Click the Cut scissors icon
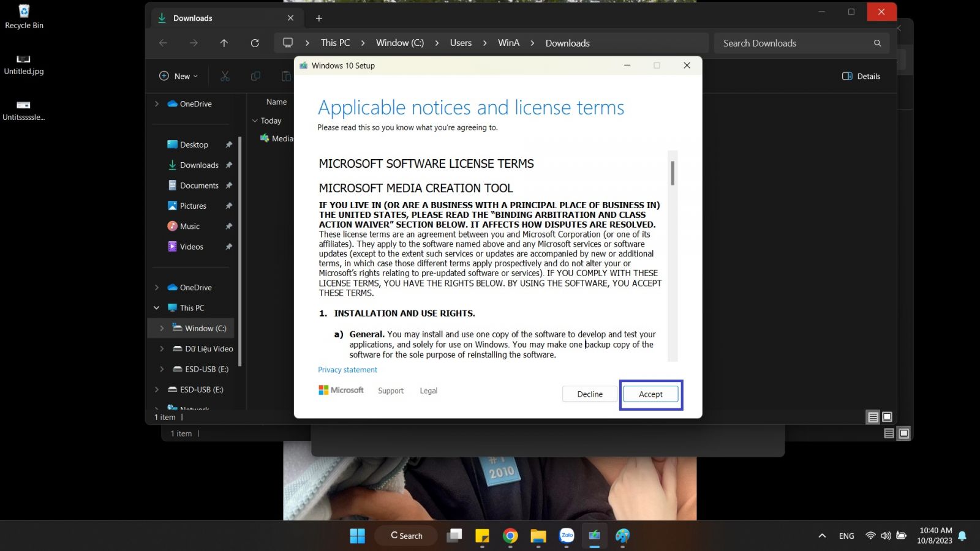The height and width of the screenshot is (551, 980). point(225,76)
